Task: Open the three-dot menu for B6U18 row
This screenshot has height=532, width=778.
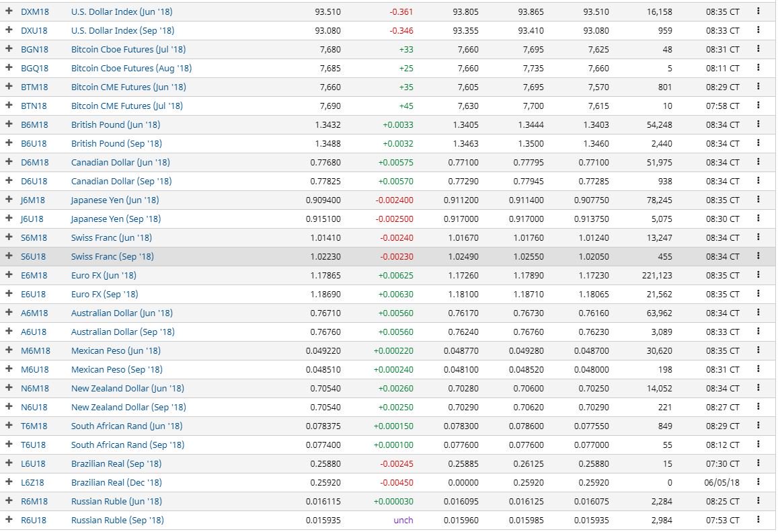Action: (x=758, y=143)
